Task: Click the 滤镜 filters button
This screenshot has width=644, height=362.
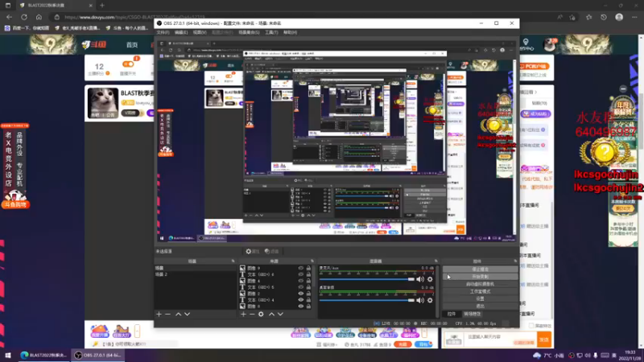Action: 271,251
